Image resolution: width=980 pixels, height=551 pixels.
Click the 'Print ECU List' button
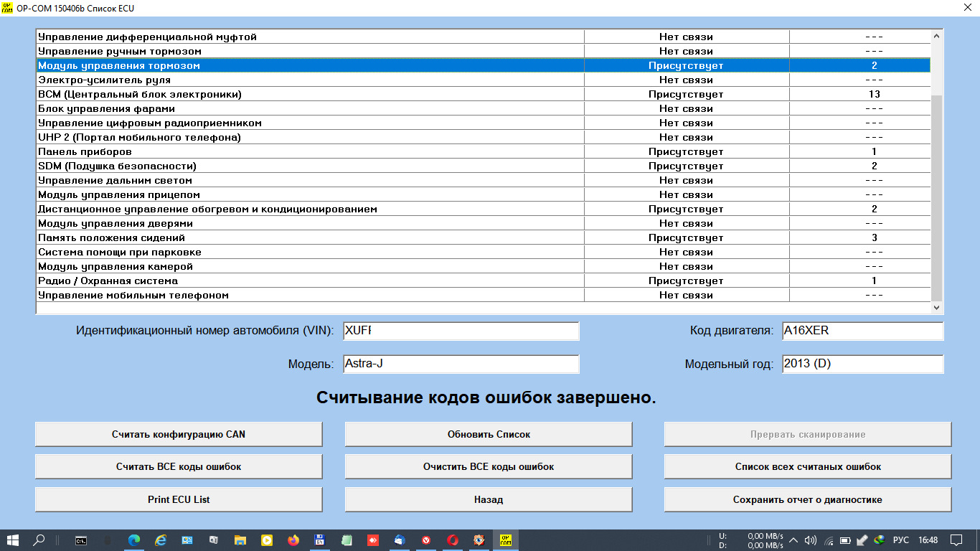[x=179, y=500]
